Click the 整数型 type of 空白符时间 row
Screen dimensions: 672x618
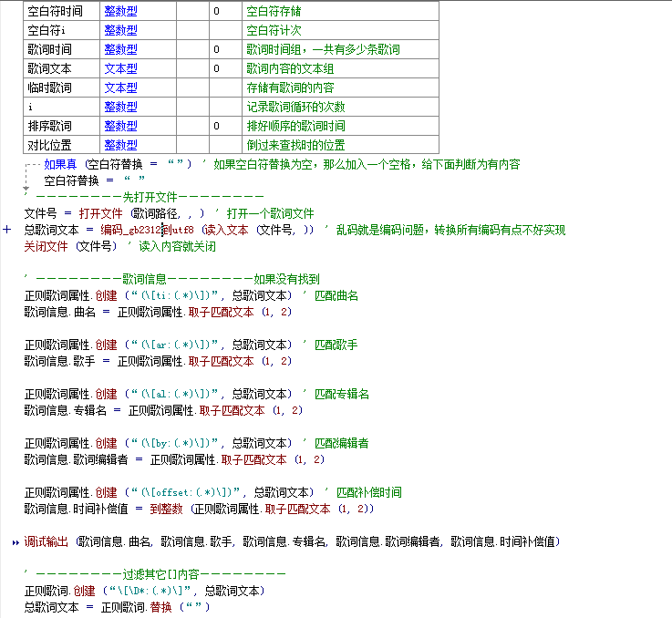(121, 11)
